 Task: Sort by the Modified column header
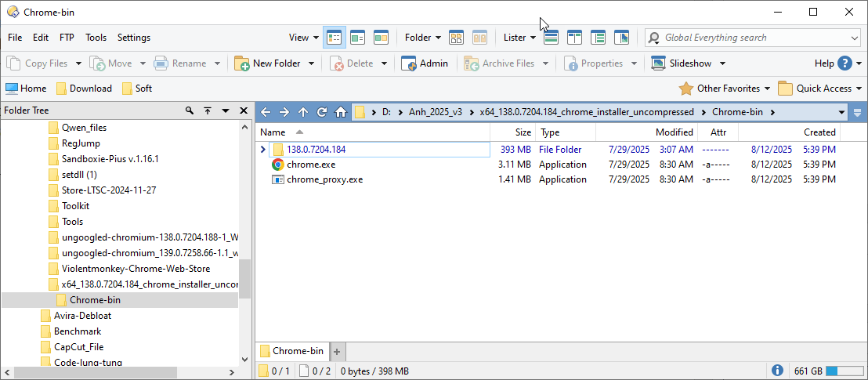646,132
